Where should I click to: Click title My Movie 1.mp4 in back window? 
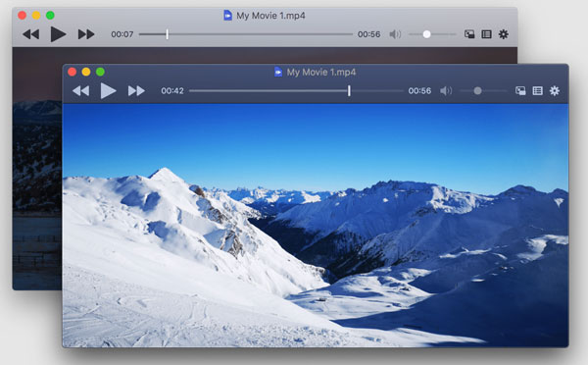point(270,16)
